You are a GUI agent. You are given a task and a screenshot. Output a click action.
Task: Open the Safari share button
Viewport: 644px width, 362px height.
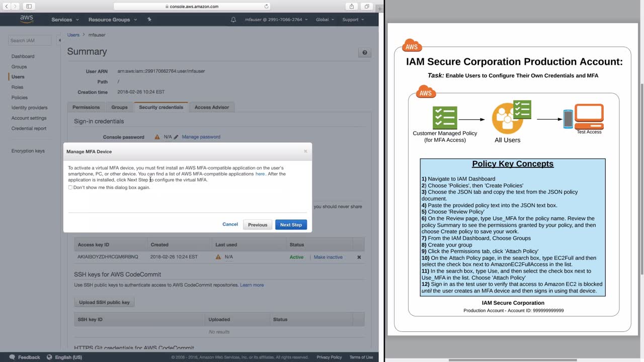[352, 7]
